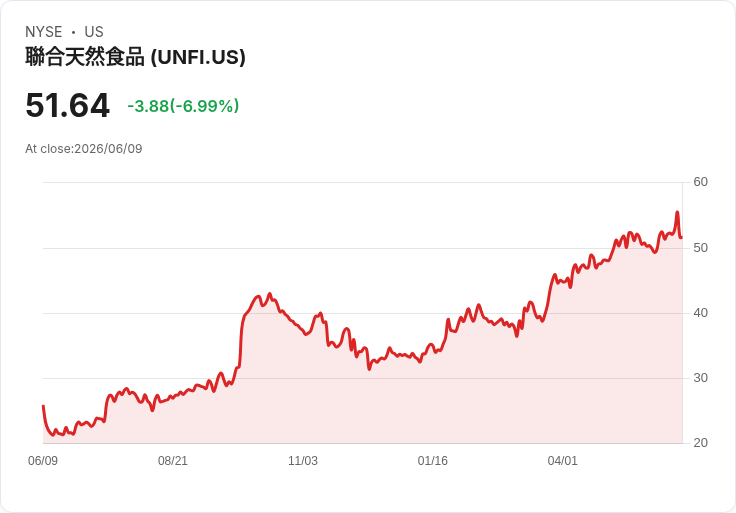
Task: Click the 60 price level label
Action: (x=700, y=182)
